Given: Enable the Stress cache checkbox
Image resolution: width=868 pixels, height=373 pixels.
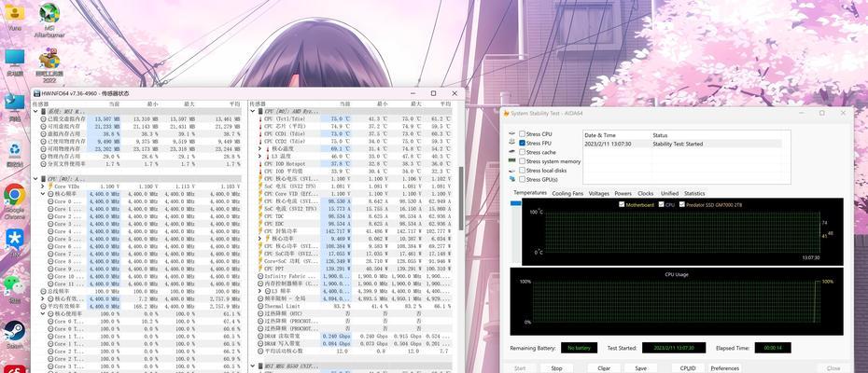Looking at the screenshot, I should pyautogui.click(x=522, y=152).
